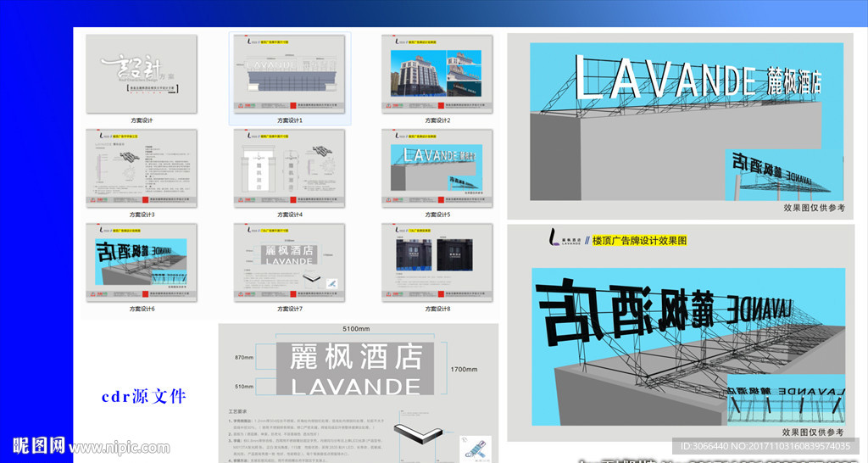The width and height of the screenshot is (868, 463).
Task: Open the large front-view LAVANDE 麗枫酒店 rendering
Action: point(687,122)
